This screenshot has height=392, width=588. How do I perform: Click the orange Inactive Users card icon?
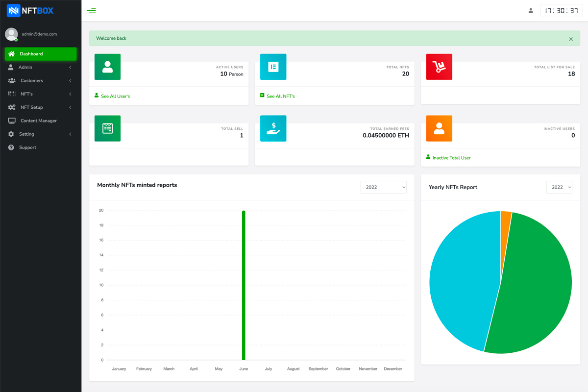439,128
